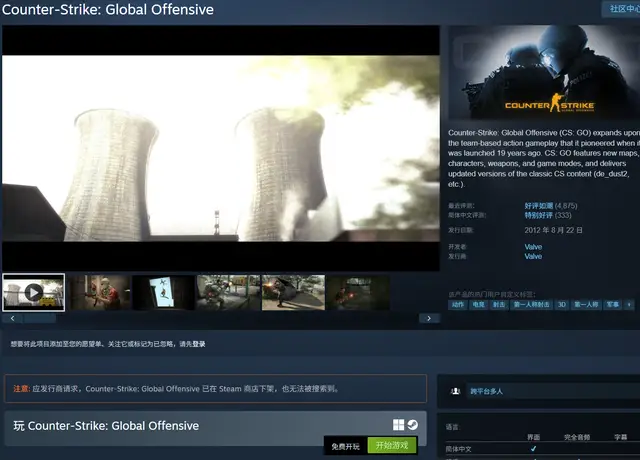Click the 免费开玩 label

[345, 447]
